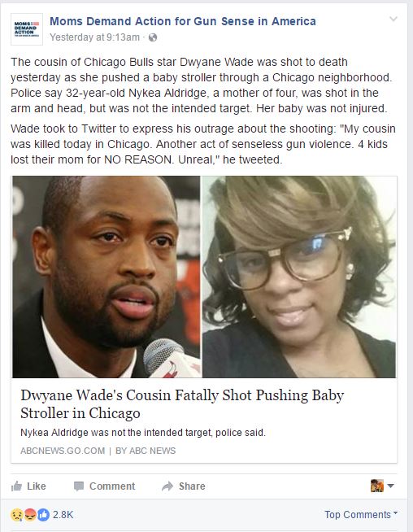Open the post options chevron menu
This screenshot has width=413, height=532.
pyautogui.click(x=393, y=19)
